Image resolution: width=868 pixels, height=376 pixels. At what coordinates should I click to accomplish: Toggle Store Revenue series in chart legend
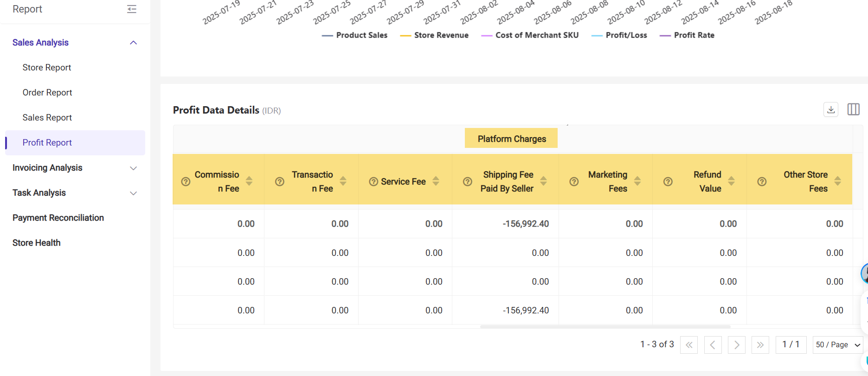(434, 35)
